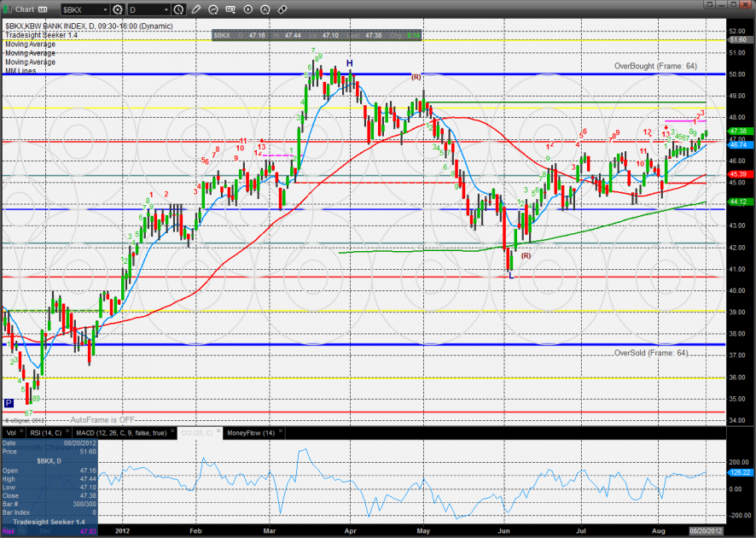Click the circled play icon in toolbar

(x=247, y=10)
